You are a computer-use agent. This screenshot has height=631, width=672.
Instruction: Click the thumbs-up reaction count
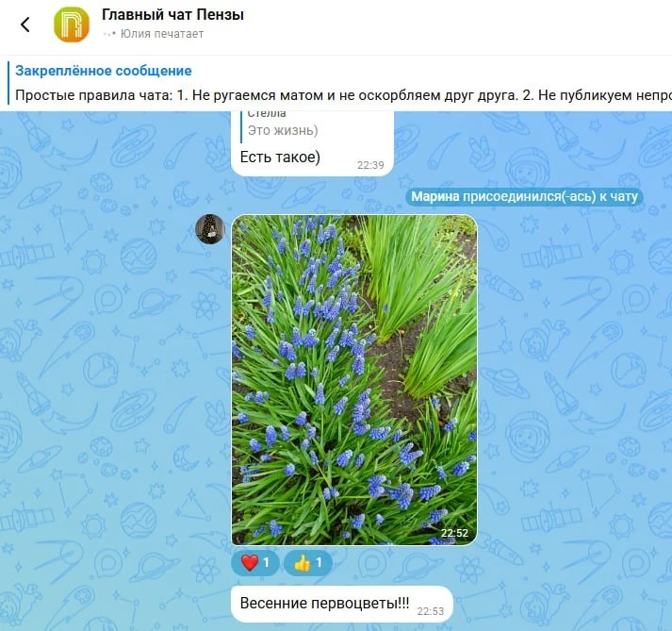319,562
